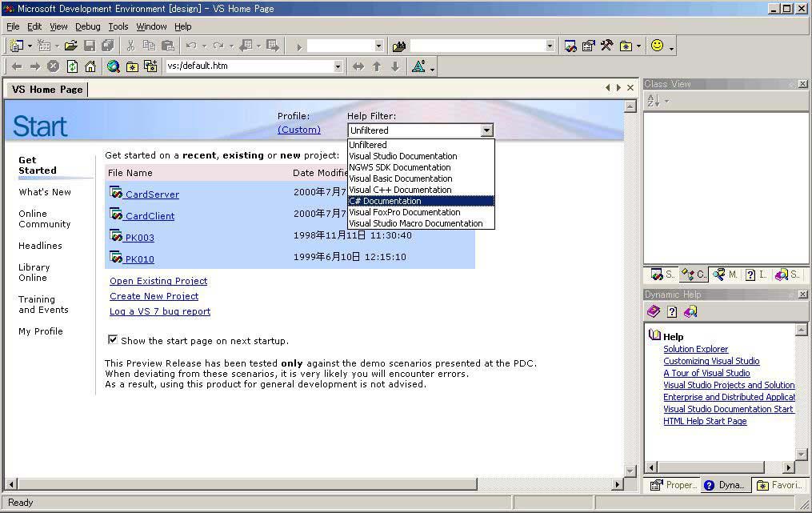Click the Open File folder icon
The width and height of the screenshot is (812, 513).
pyautogui.click(x=71, y=46)
